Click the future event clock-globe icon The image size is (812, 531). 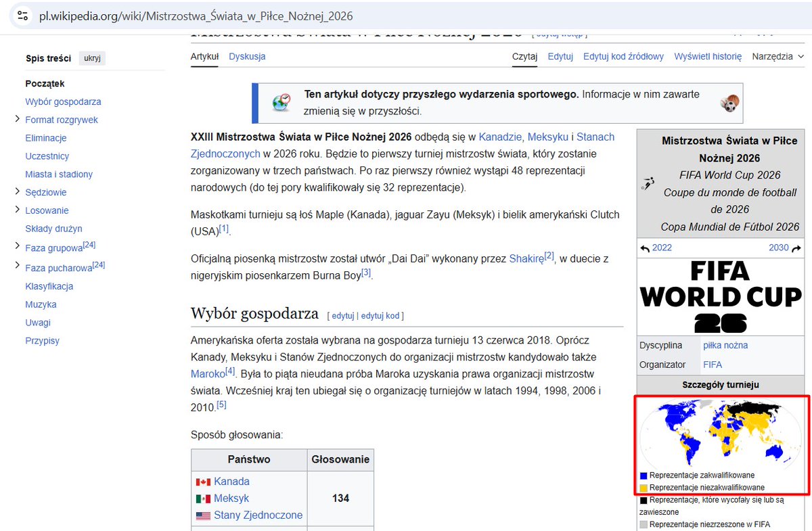[281, 102]
